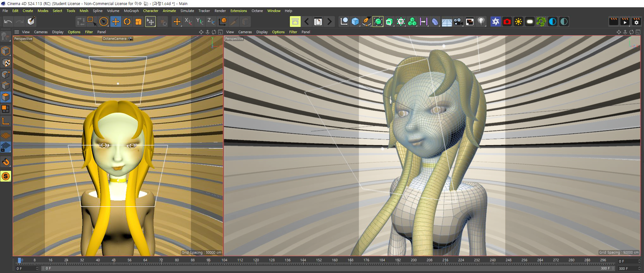Toggle the coordinate system icon with orange cube
The width and height of the screenshot is (644, 273).
click(x=223, y=22)
